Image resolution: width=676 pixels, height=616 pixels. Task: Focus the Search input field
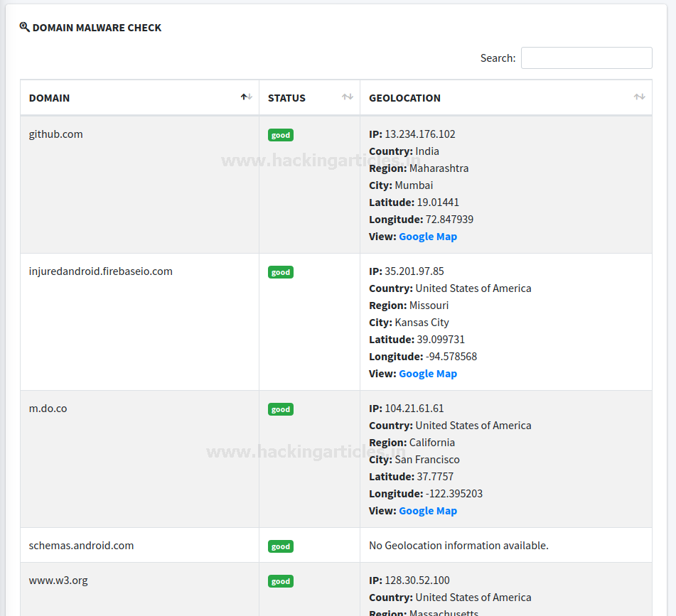point(586,58)
